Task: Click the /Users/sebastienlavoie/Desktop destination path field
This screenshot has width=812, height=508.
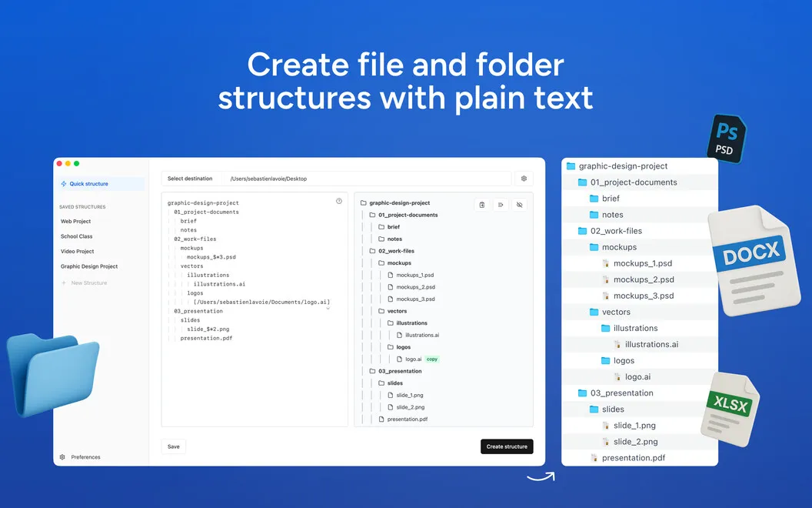Action: point(367,179)
